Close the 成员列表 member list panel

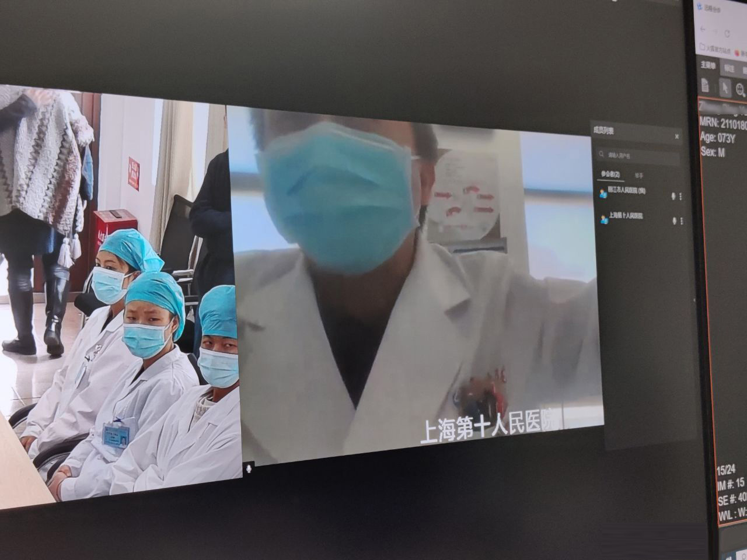(677, 137)
